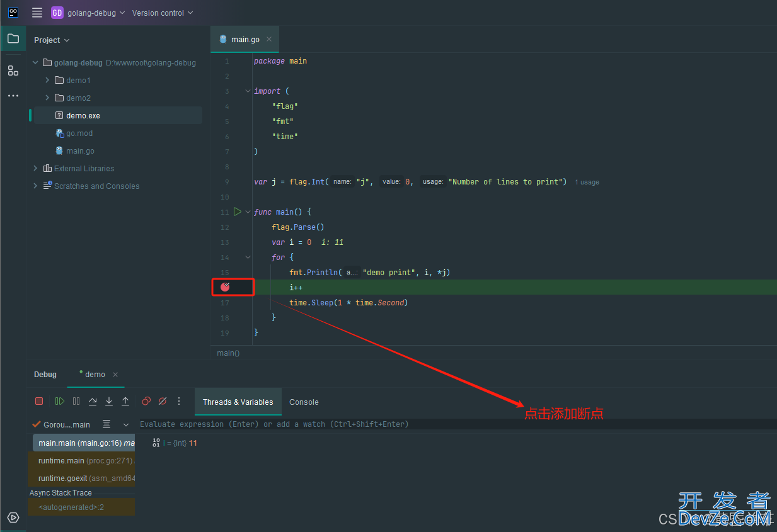Screen dimensions: 777x532
Task: Step over the current line
Action: (93, 401)
